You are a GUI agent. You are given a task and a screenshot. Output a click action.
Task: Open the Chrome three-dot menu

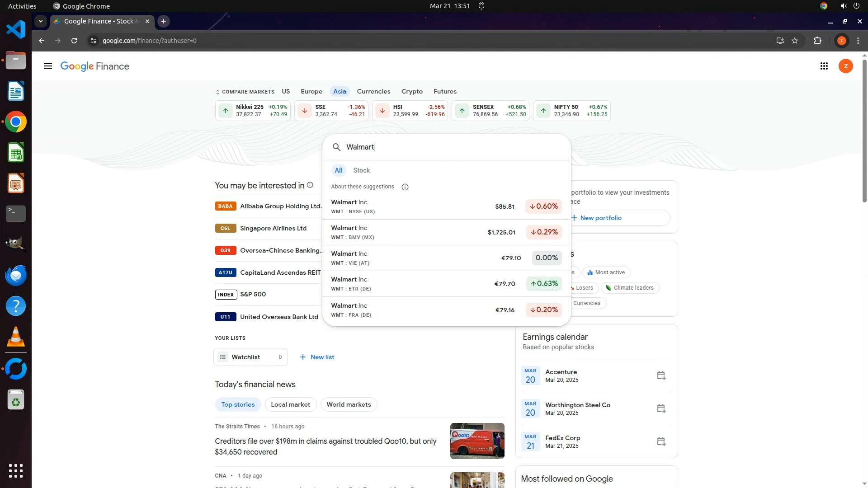pos(858,41)
